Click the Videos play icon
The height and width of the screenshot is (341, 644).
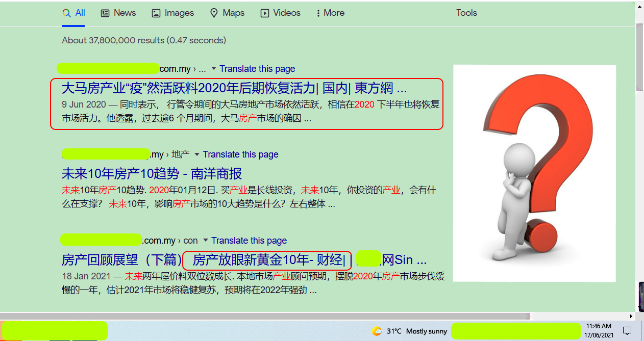pyautogui.click(x=265, y=13)
